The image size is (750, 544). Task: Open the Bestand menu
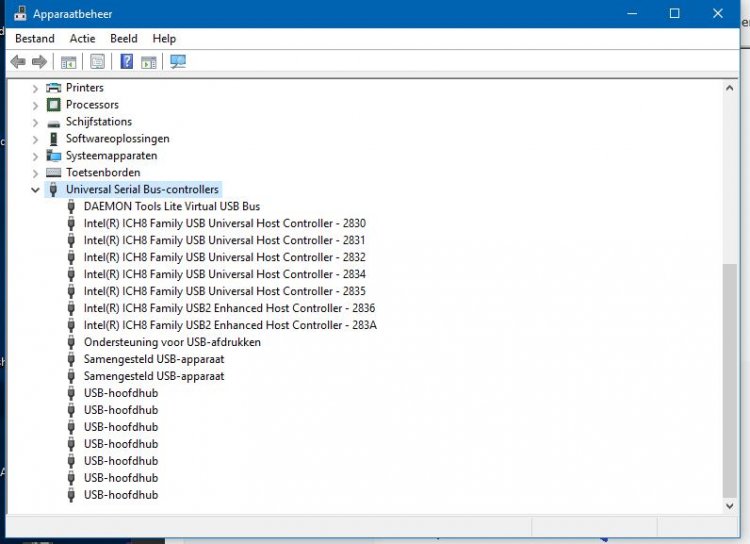click(35, 38)
